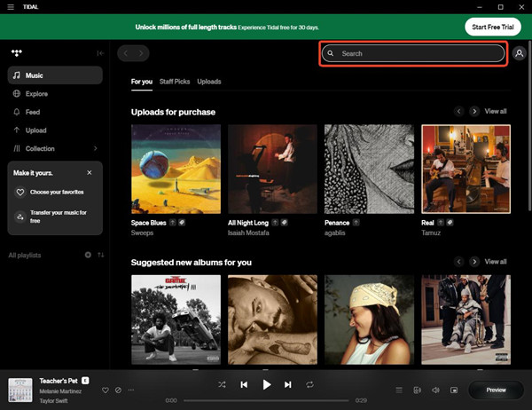
Task: Toggle repeat mode
Action: point(309,384)
